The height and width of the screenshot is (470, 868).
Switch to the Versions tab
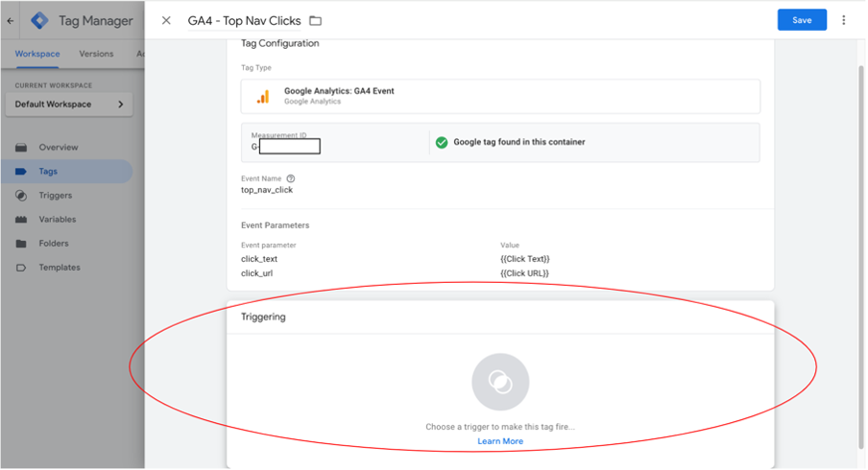click(x=96, y=54)
